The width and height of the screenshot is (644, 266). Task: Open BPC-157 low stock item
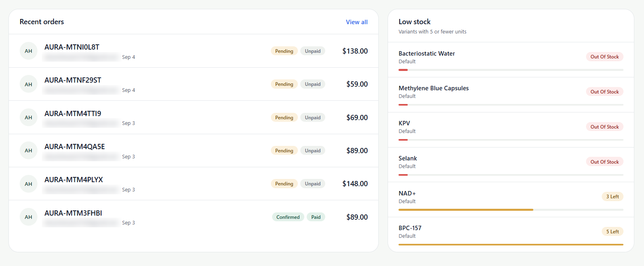tap(511, 235)
